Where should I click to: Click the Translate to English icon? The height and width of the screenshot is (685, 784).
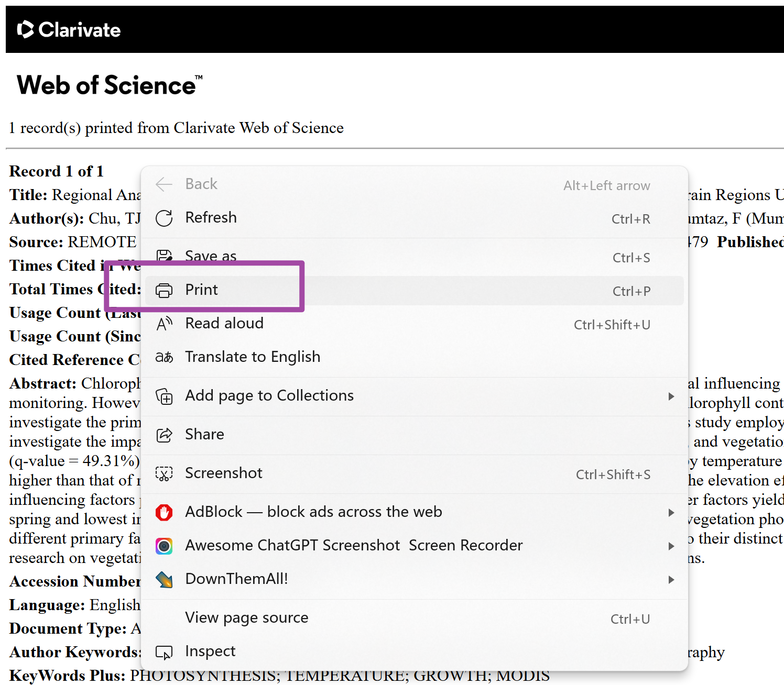(164, 357)
